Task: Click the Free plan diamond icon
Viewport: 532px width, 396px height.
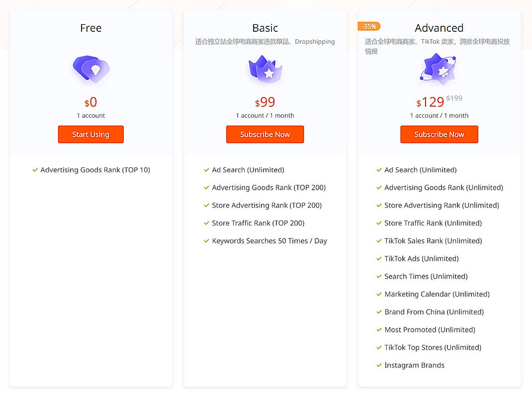Action: [x=90, y=70]
